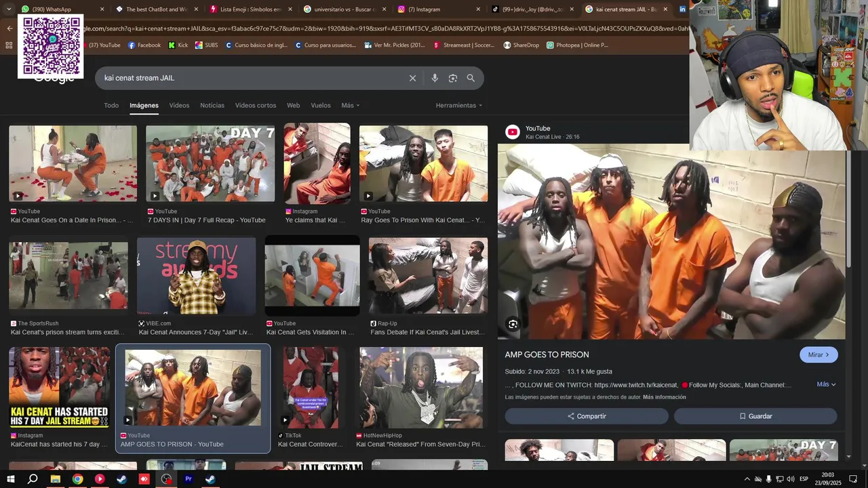This screenshot has height=488, width=868.
Task: Open Google Chrome from the taskbar
Action: point(77,479)
